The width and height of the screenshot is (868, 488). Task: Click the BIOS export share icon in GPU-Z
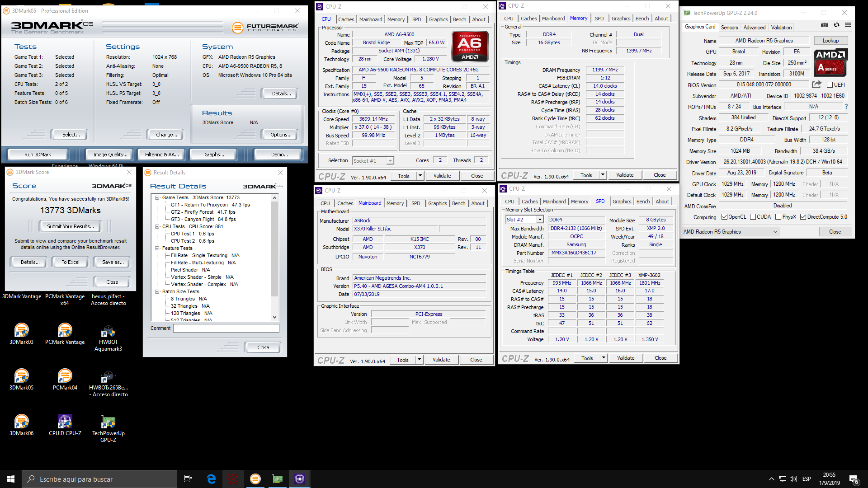(816, 84)
